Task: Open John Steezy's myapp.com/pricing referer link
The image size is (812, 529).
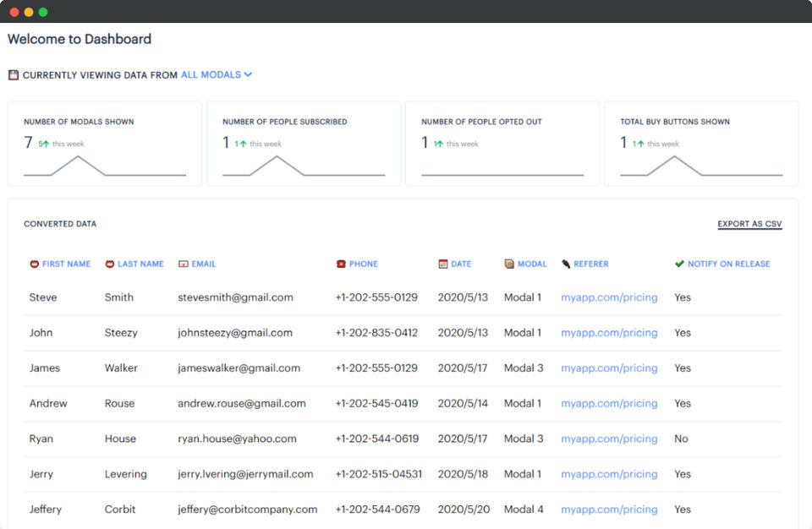Action: coord(609,333)
